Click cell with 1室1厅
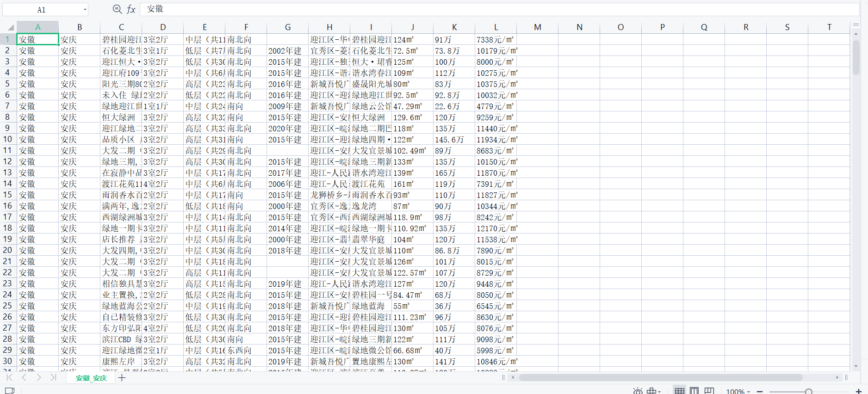The height and width of the screenshot is (394, 868). pyautogui.click(x=163, y=106)
